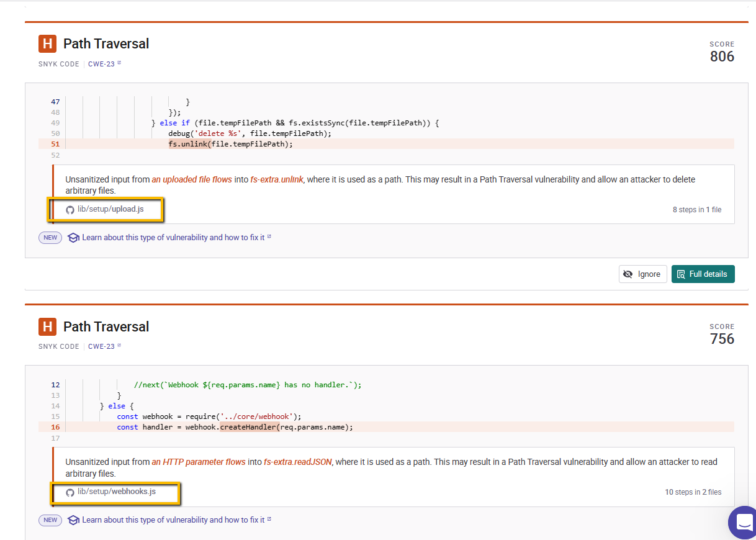Image resolution: width=756 pixels, height=540 pixels.
Task: Click line number 49 in code snippet
Action: point(55,123)
